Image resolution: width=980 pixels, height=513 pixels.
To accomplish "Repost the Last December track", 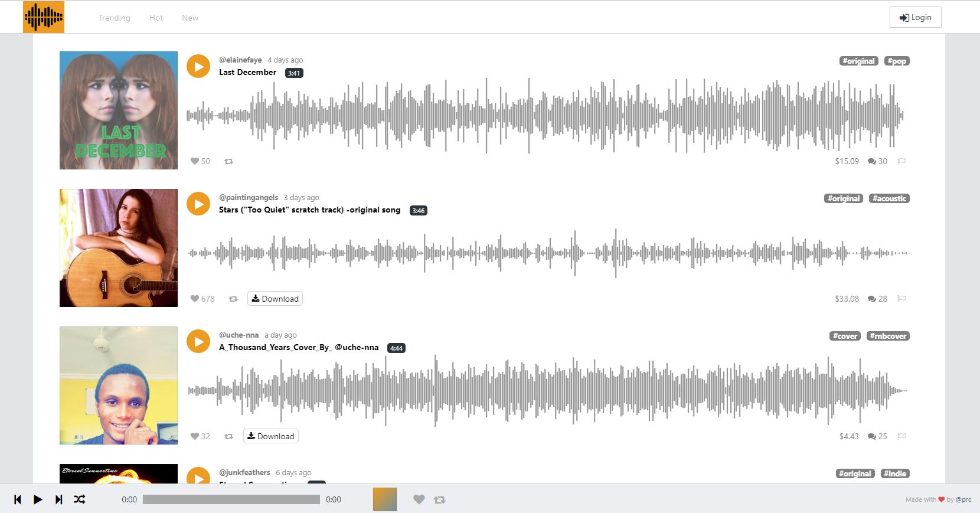I will tap(228, 161).
